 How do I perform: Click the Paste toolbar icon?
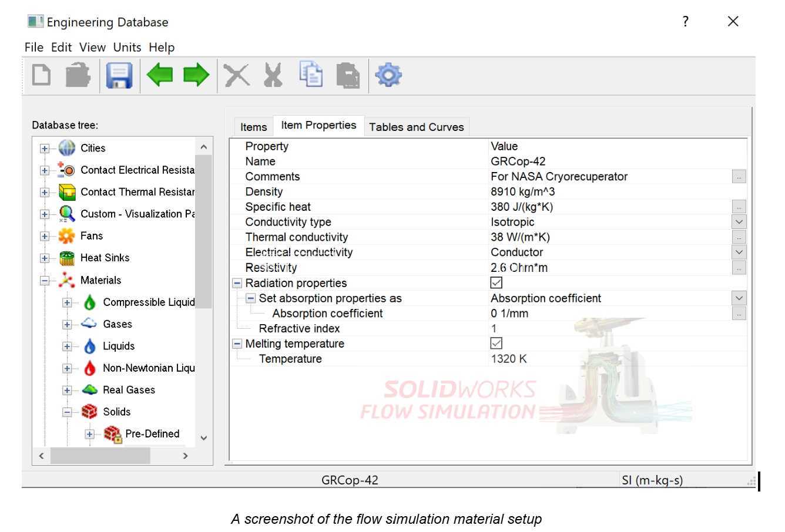(348, 76)
